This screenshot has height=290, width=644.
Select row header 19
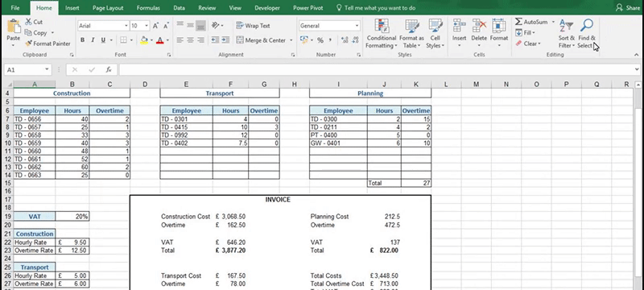point(7,216)
